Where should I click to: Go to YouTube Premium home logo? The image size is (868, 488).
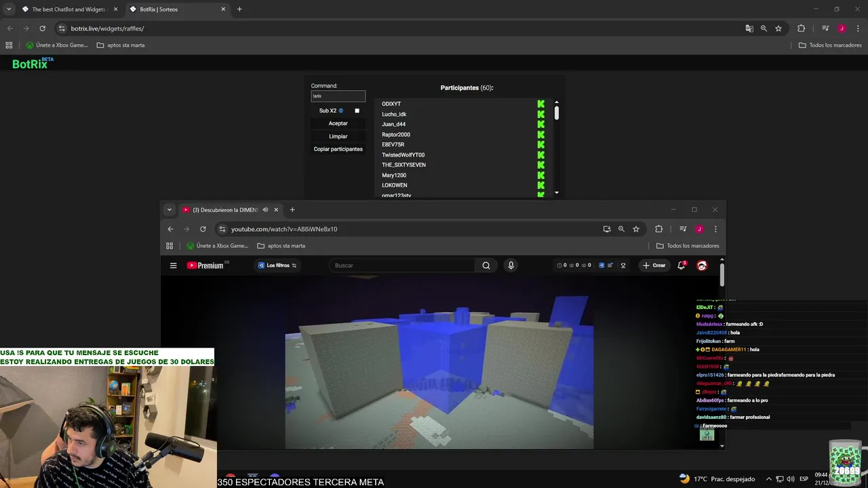tap(205, 266)
